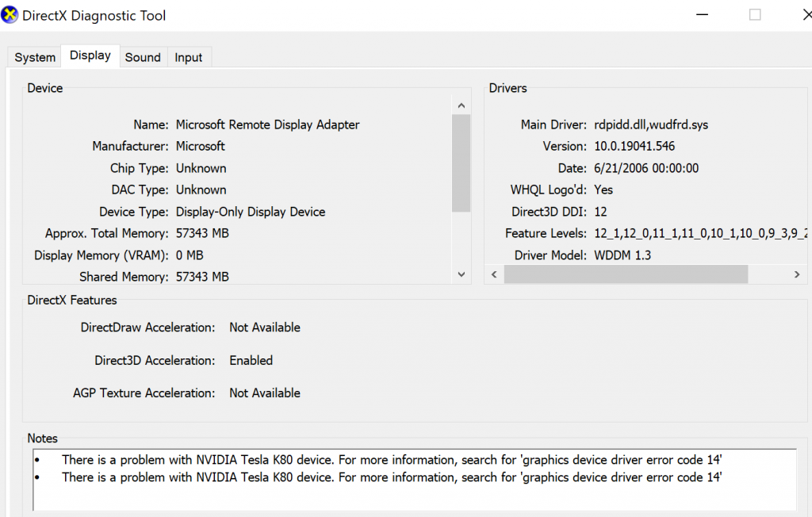The height and width of the screenshot is (517, 812).
Task: Click the DAC Type value 'Unknown'
Action: [x=201, y=190]
